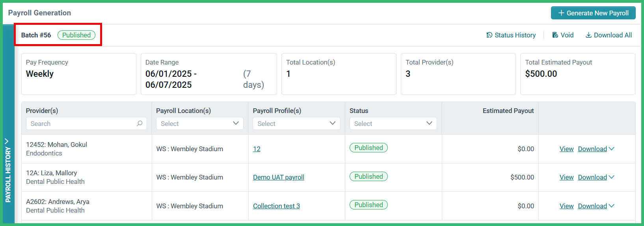Screen dimensions: 644x226
Task: Click Published status in Liza, Mallory row
Action: (x=369, y=176)
